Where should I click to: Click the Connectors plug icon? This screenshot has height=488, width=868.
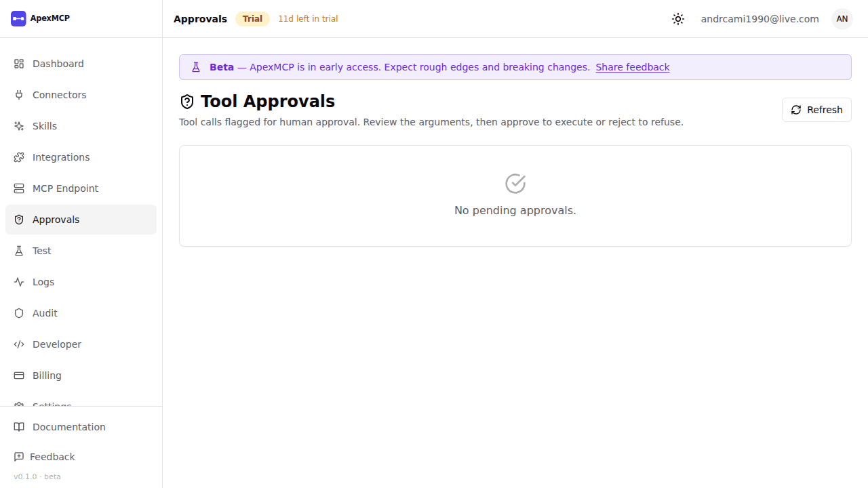pyautogui.click(x=19, y=95)
